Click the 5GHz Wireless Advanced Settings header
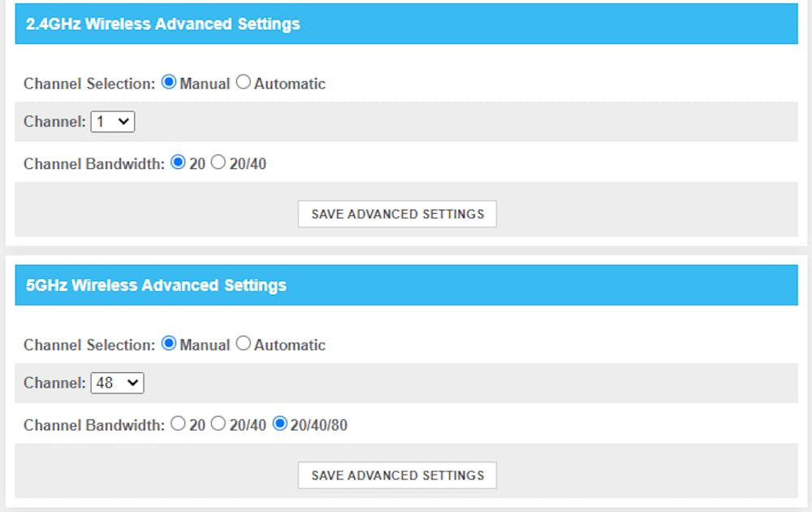The width and height of the screenshot is (812, 512). (x=156, y=285)
